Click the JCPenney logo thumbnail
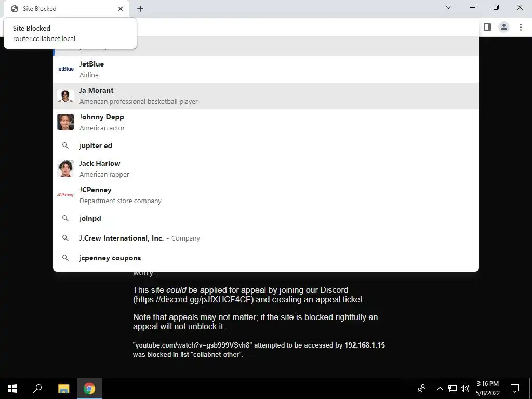Viewport: 532px width, 399px height. point(65,195)
